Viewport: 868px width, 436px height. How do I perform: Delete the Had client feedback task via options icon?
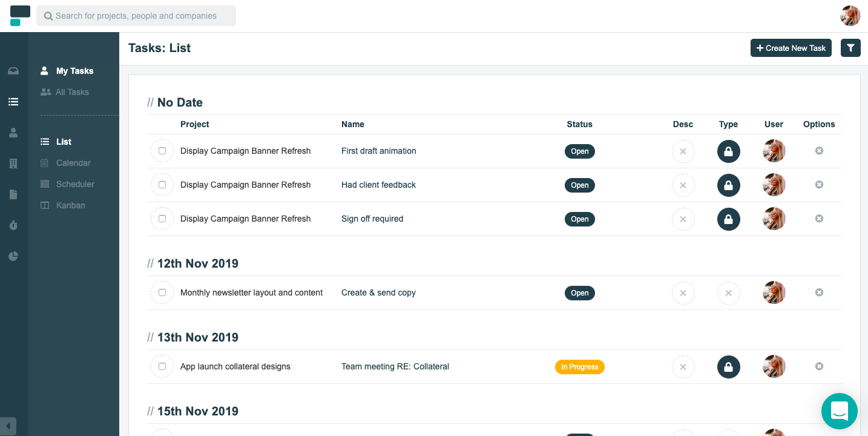tap(819, 185)
